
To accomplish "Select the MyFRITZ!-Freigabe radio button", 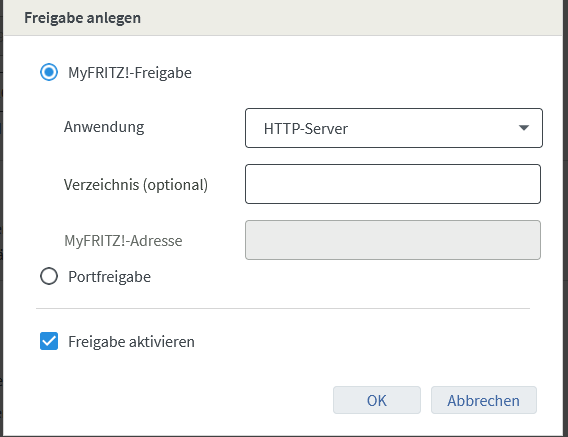I will [x=49, y=72].
